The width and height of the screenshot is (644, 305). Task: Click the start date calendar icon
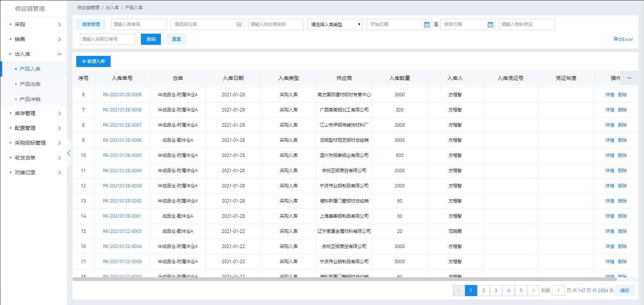tap(426, 24)
